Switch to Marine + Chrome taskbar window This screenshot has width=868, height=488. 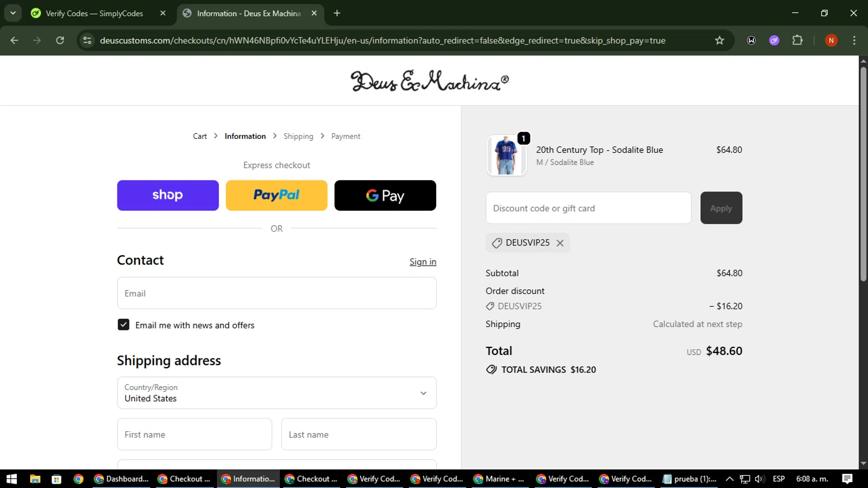[499, 479]
